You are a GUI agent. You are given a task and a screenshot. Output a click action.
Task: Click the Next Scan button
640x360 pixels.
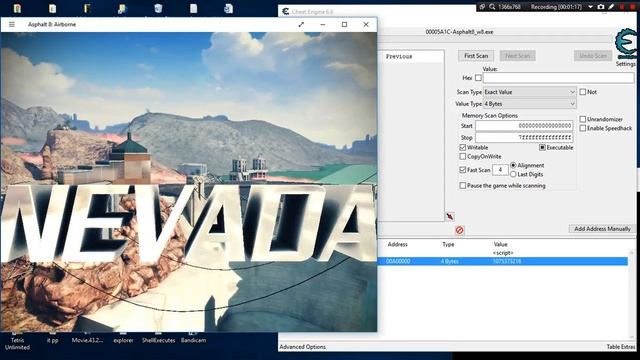tap(518, 56)
